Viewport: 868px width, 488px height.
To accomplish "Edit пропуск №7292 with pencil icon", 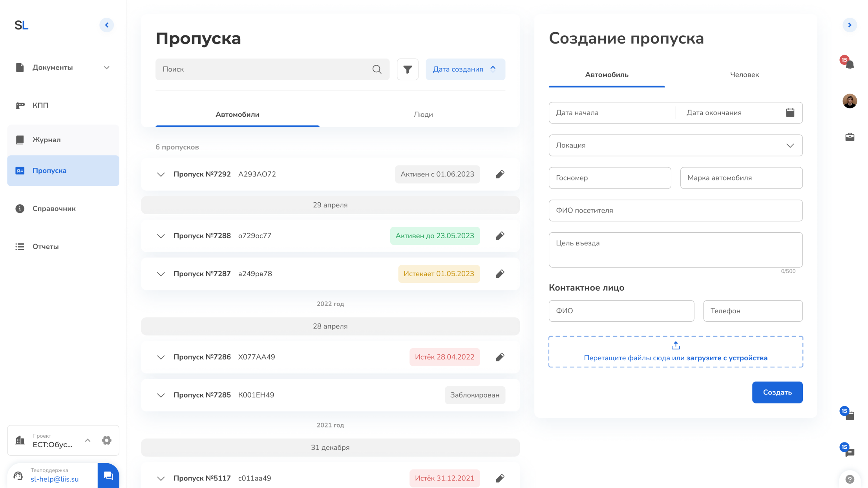I will pyautogui.click(x=500, y=174).
